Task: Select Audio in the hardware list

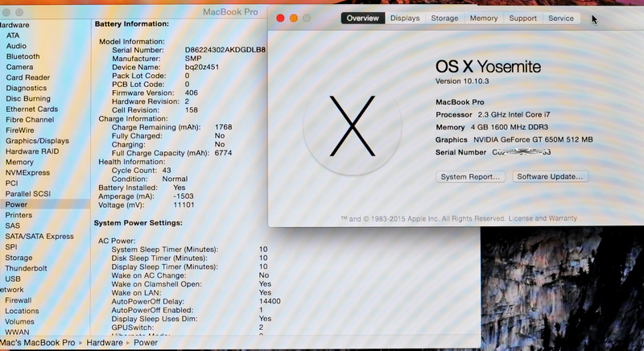Action: pos(16,46)
